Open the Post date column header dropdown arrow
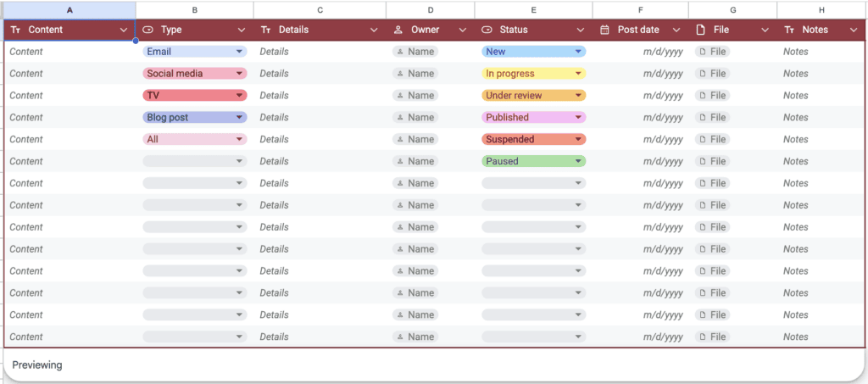 (x=676, y=30)
